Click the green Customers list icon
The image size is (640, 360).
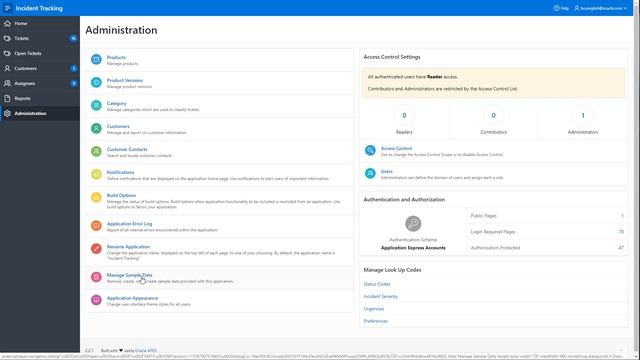(x=96, y=129)
